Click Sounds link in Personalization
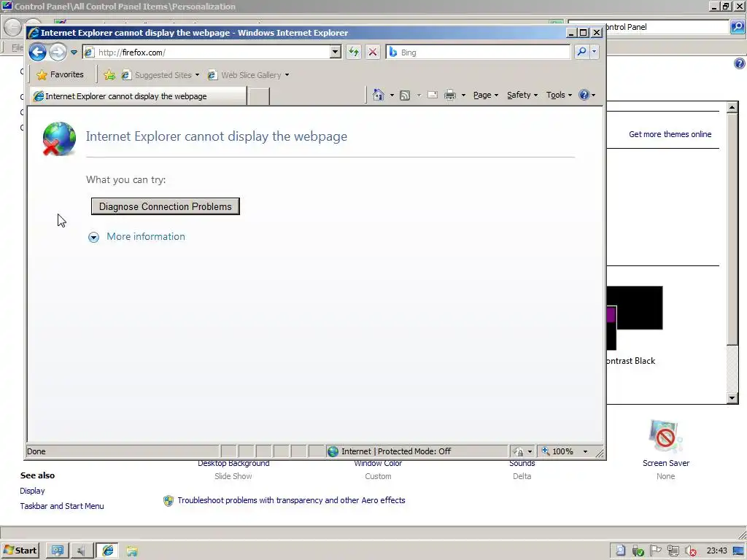 click(x=522, y=463)
